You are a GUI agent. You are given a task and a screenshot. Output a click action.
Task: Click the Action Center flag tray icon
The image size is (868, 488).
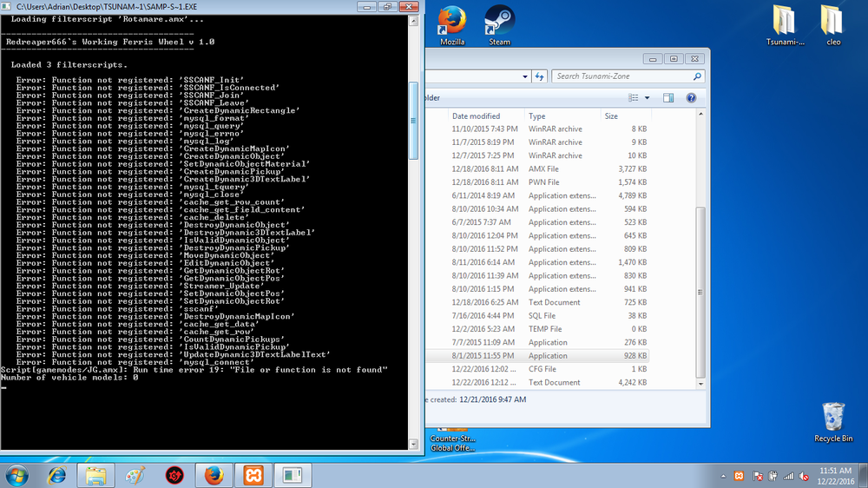(x=757, y=476)
